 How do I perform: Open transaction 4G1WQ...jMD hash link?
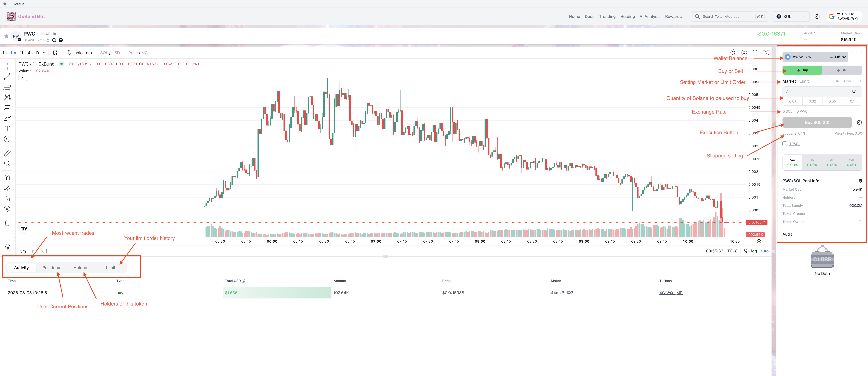pyautogui.click(x=671, y=293)
